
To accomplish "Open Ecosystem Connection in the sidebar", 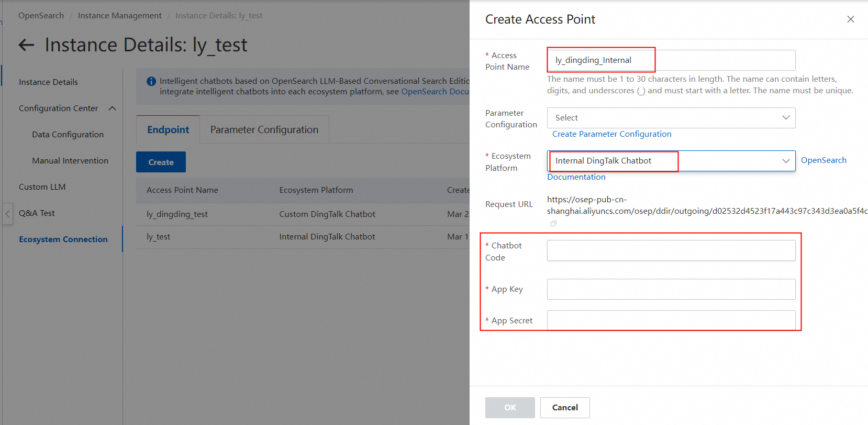I will pyautogui.click(x=63, y=239).
